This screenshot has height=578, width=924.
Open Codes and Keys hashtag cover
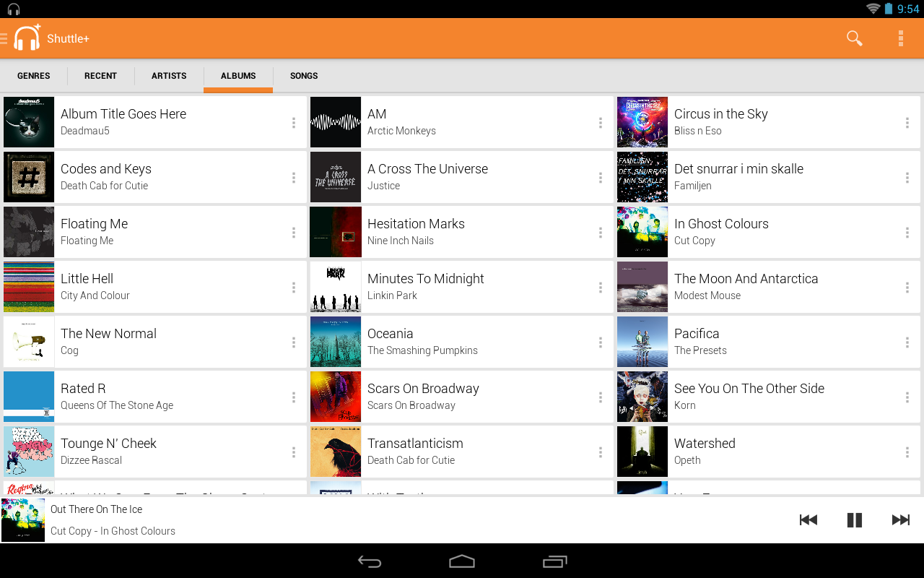[x=29, y=178]
